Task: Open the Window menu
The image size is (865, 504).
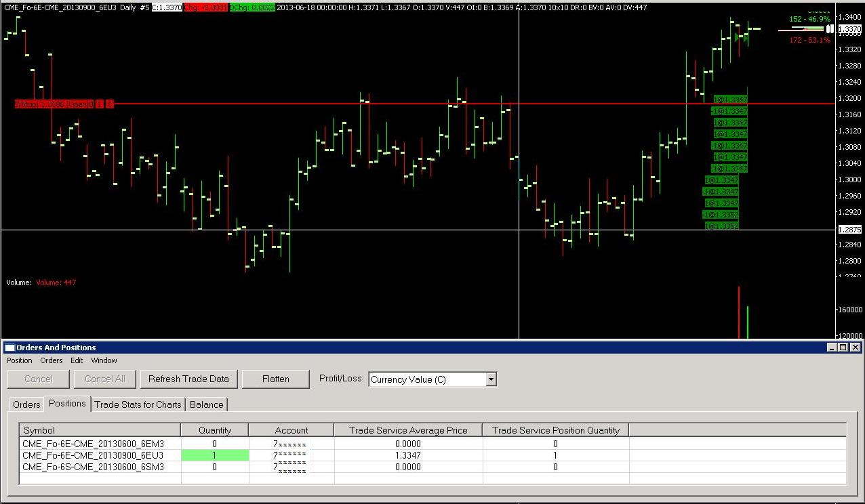Action: coord(104,360)
